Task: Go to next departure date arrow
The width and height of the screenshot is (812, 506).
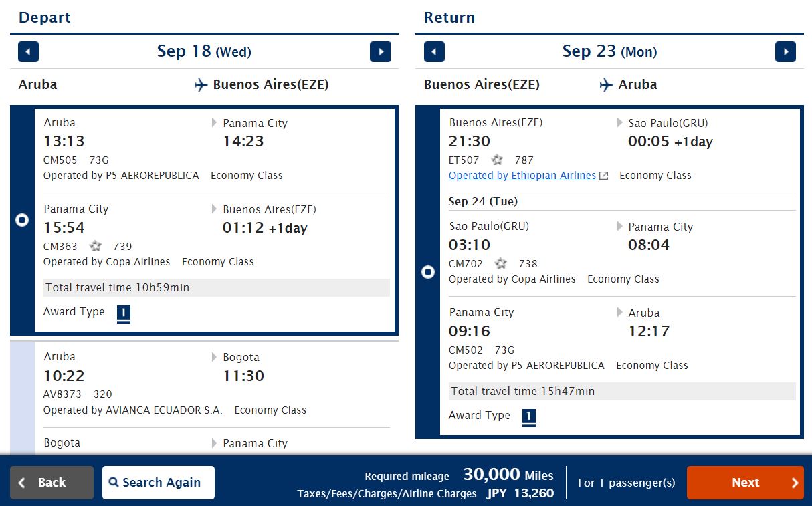Action: click(380, 51)
